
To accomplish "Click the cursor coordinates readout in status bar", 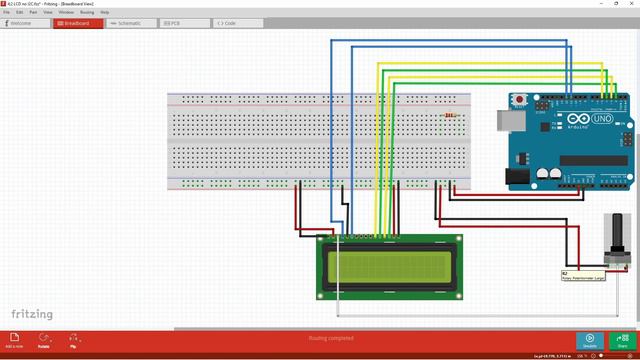I will (x=552, y=356).
